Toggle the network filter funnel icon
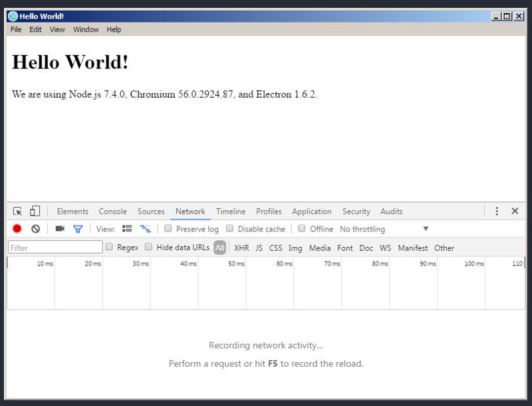532x406 pixels. [78, 229]
